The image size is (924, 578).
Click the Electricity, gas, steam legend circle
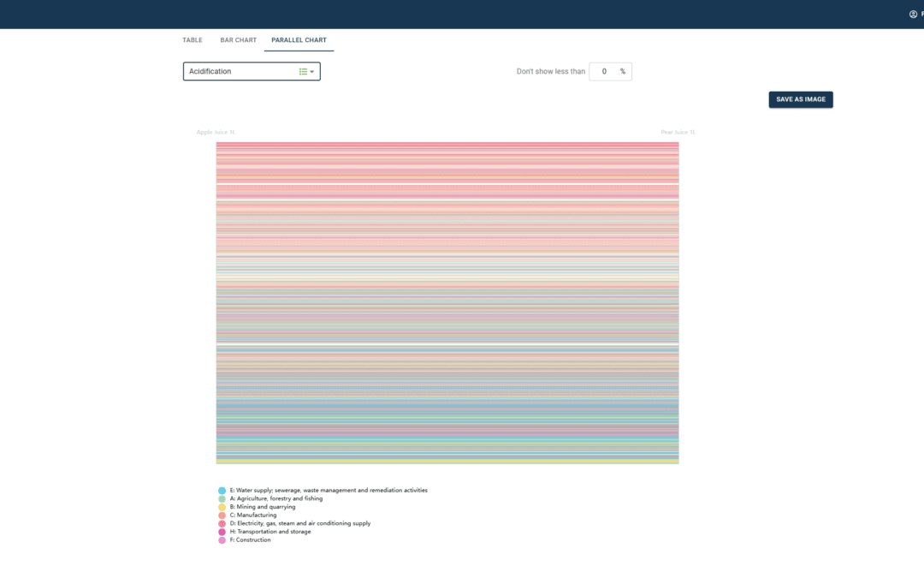[222, 523]
